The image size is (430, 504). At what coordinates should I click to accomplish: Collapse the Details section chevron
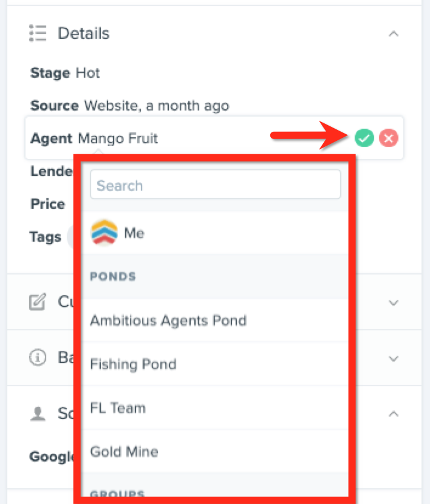(x=394, y=34)
